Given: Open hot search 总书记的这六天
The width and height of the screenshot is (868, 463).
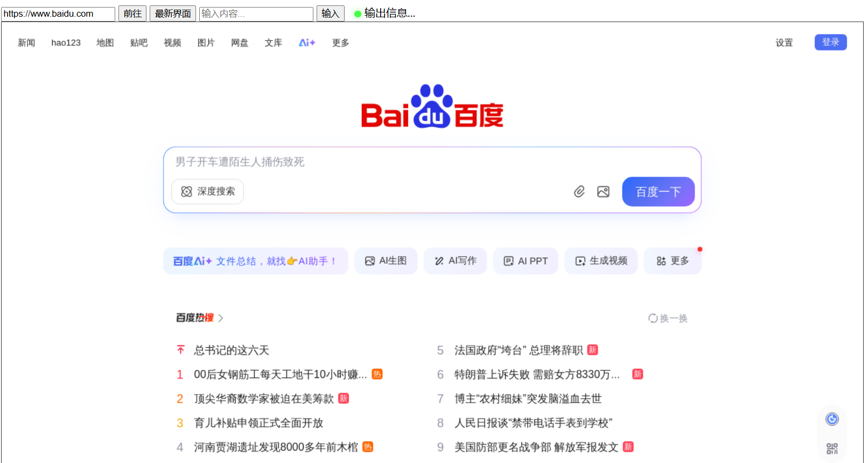Looking at the screenshot, I should [x=232, y=350].
